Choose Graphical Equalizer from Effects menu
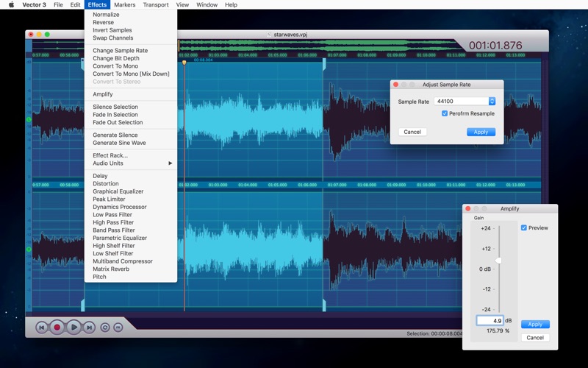 coord(118,191)
